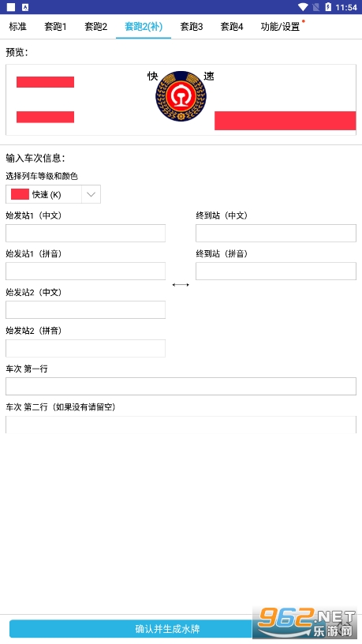Tap the no-SIM signal status icon

pos(316,7)
